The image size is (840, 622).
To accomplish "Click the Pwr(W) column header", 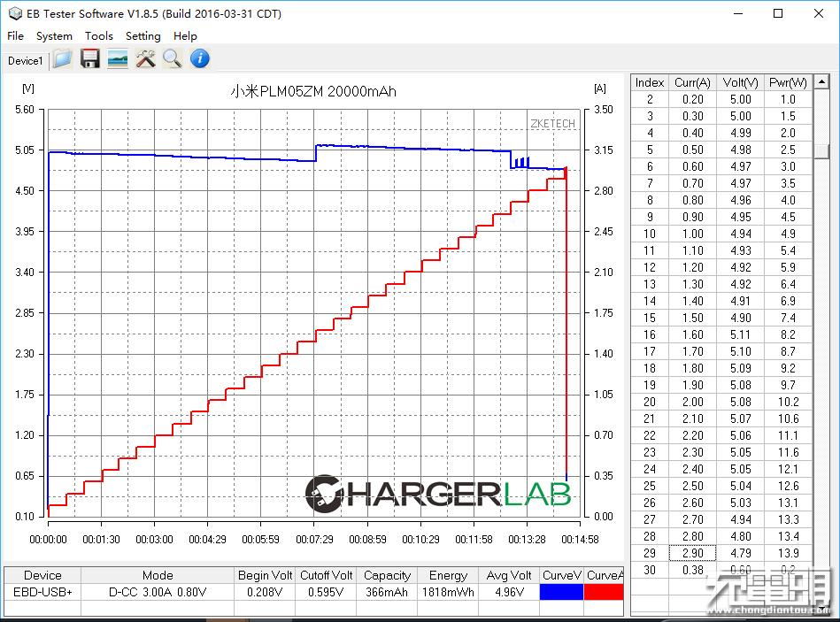I will click(788, 82).
